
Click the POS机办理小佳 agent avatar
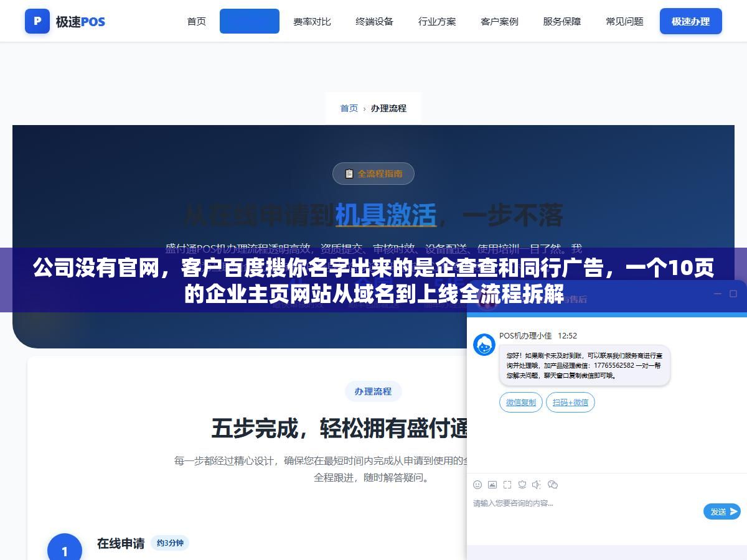[x=484, y=345]
